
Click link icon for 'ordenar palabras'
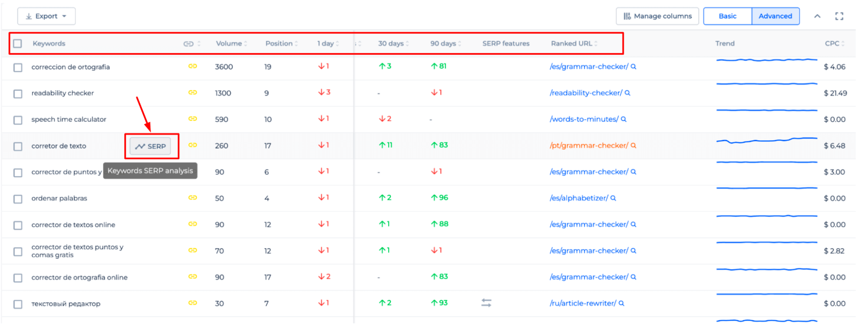[192, 197]
